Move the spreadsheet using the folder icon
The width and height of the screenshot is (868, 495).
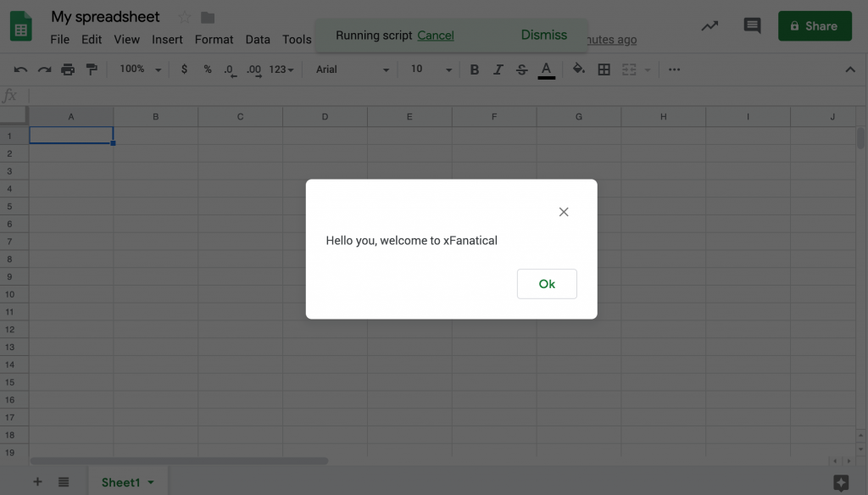click(208, 18)
